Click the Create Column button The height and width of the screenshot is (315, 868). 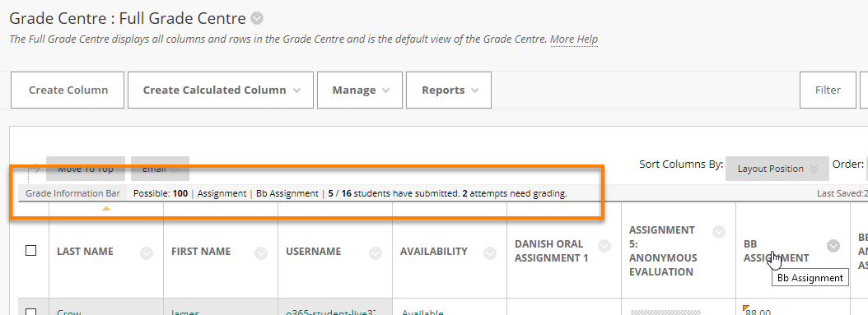[x=68, y=90]
